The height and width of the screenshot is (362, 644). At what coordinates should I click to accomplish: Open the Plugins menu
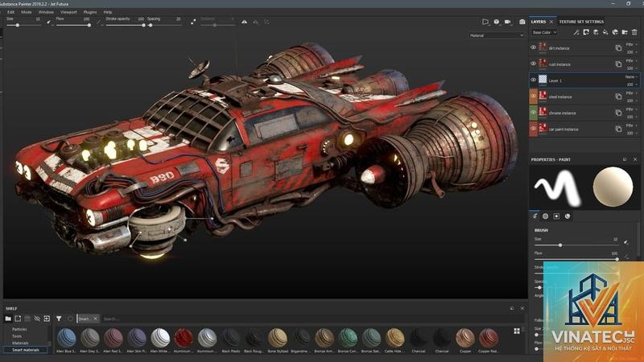90,12
